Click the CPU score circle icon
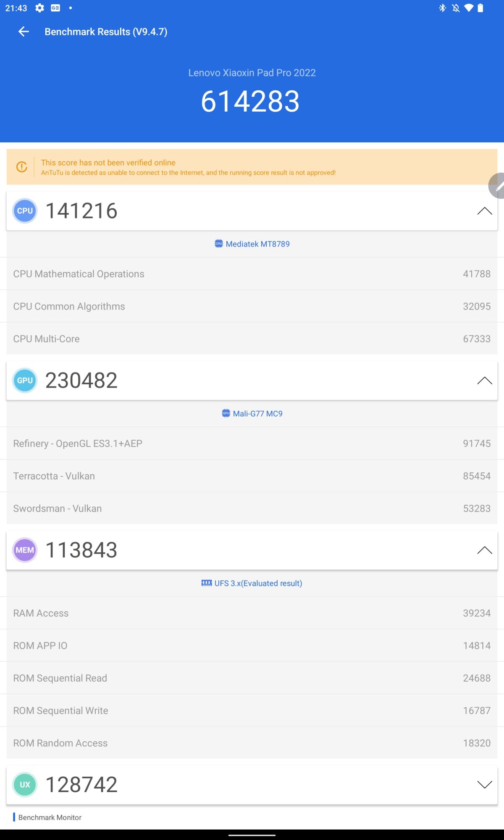Screen dimensions: 504x840 [25, 211]
